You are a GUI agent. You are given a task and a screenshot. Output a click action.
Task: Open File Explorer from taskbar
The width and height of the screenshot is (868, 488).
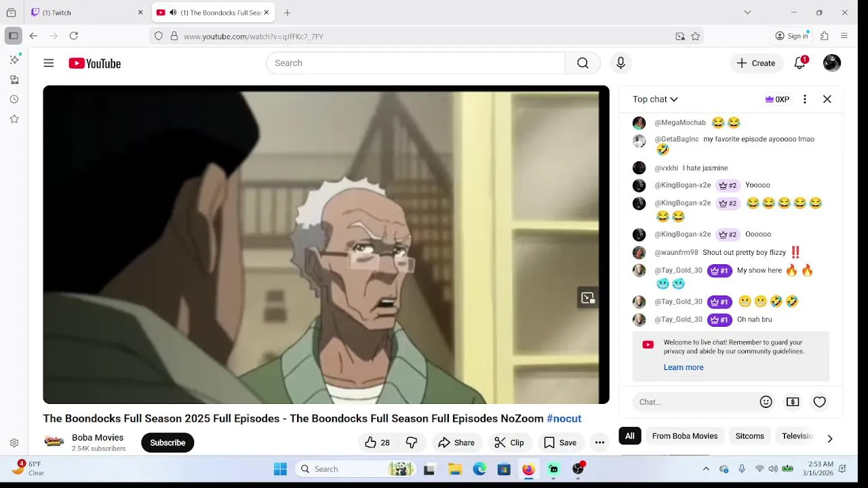[455, 469]
